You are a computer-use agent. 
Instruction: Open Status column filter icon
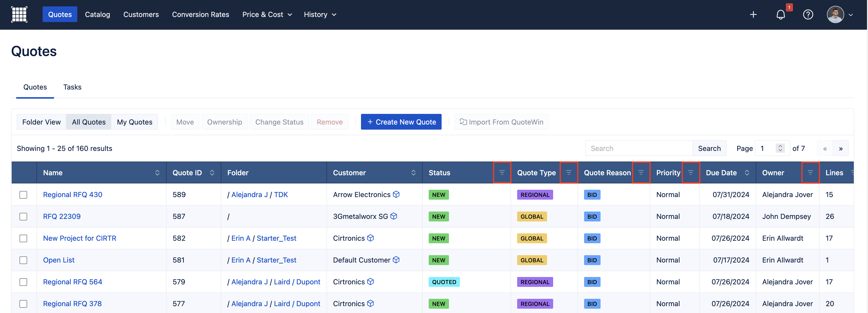pos(502,173)
